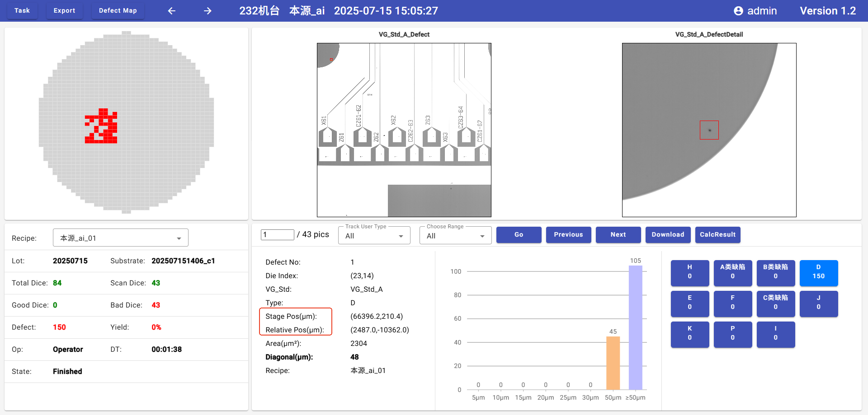Click the red defect cluster on wafer map
868x415 pixels.
click(102, 127)
